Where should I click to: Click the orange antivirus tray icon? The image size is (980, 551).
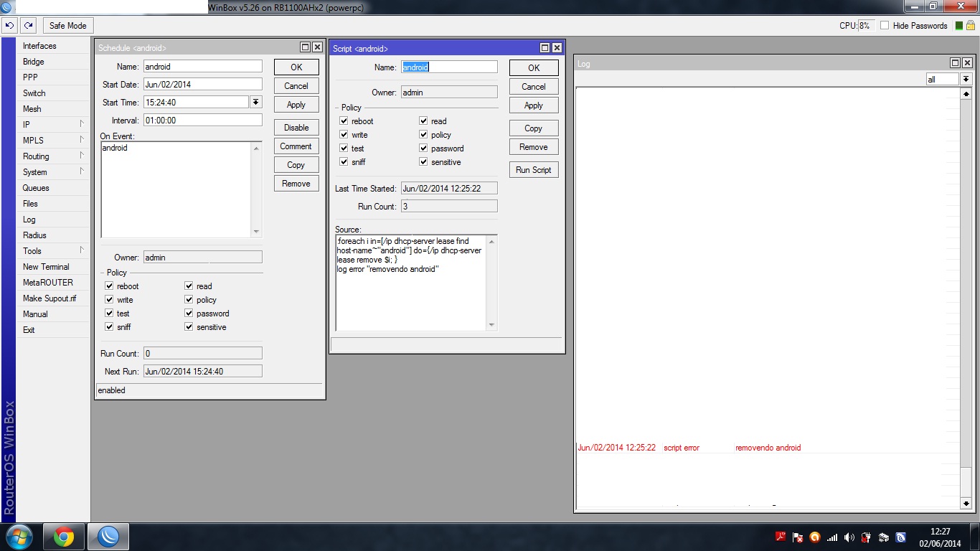tap(815, 537)
